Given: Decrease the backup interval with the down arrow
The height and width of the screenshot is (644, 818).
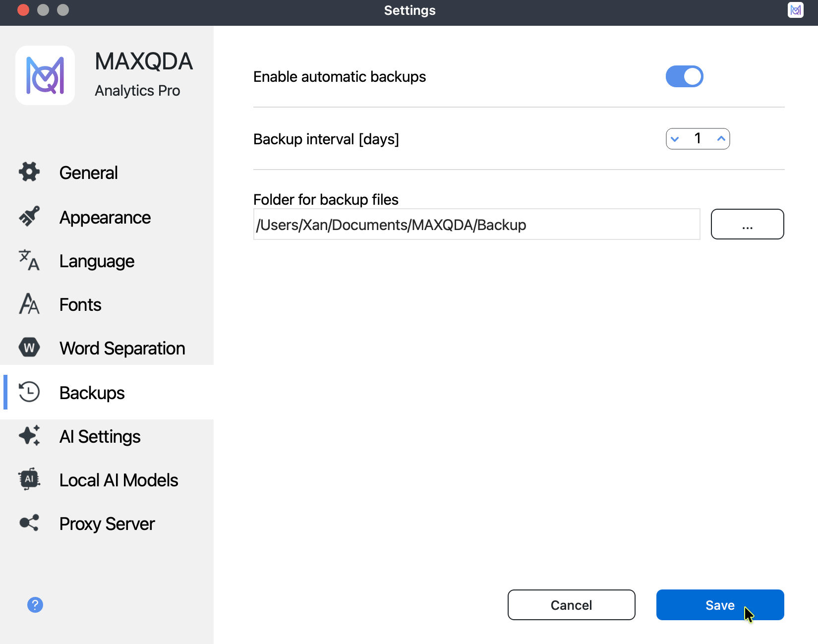Looking at the screenshot, I should click(675, 139).
